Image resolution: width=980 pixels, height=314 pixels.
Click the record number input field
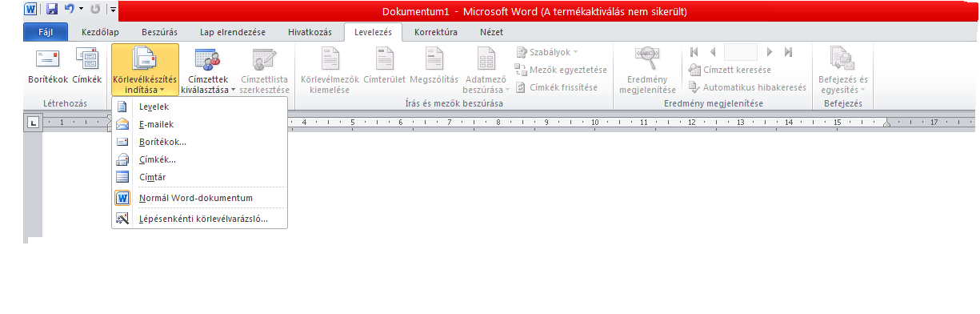740,52
